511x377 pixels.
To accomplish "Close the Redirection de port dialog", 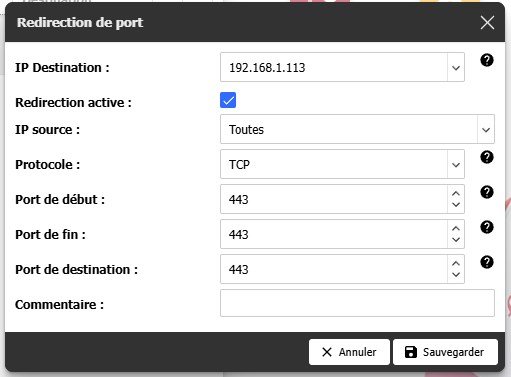I will (x=487, y=23).
